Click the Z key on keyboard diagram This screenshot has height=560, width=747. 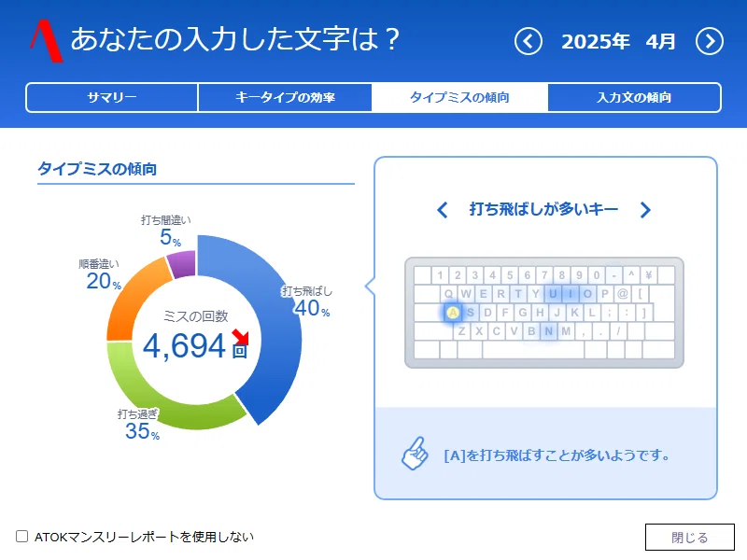[461, 331]
